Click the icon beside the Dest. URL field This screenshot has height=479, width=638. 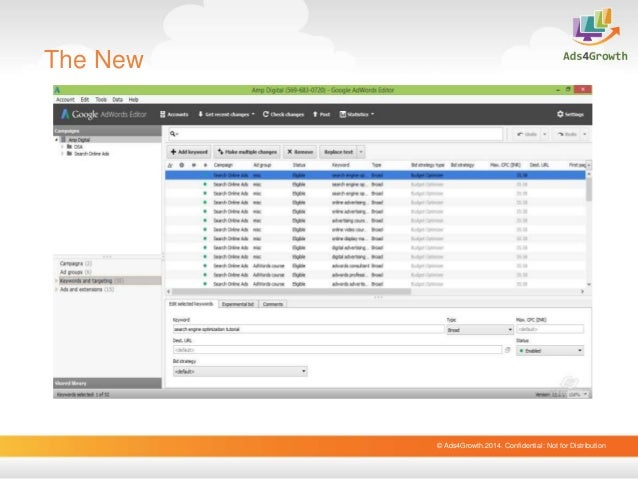pos(507,350)
